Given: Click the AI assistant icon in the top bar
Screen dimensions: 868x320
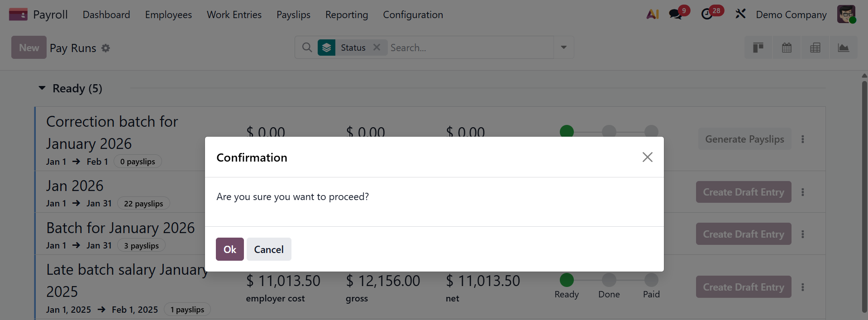Looking at the screenshot, I should [x=652, y=14].
